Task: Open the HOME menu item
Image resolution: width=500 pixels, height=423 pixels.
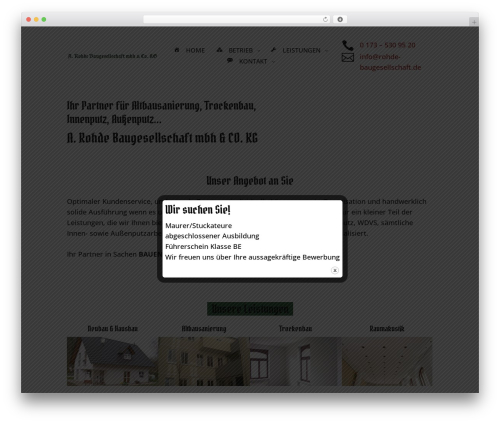Action: point(195,50)
